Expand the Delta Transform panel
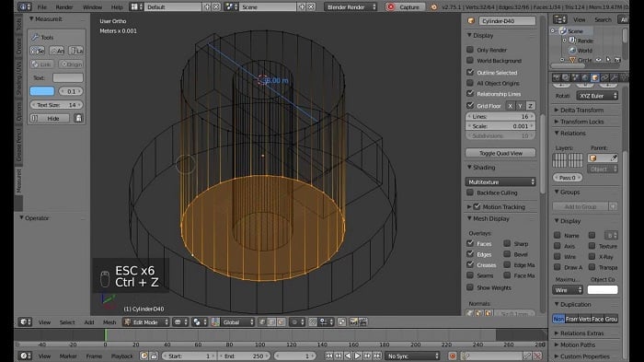This screenshot has height=362, width=644. click(581, 110)
